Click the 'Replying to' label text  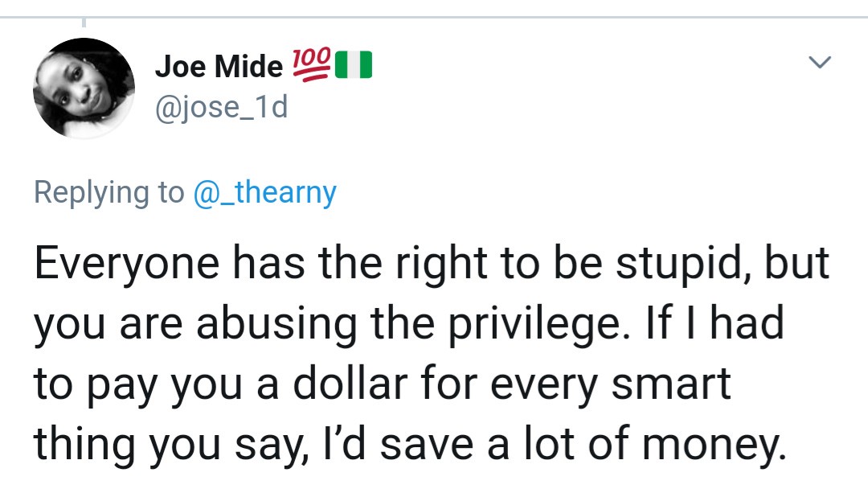pos(108,193)
